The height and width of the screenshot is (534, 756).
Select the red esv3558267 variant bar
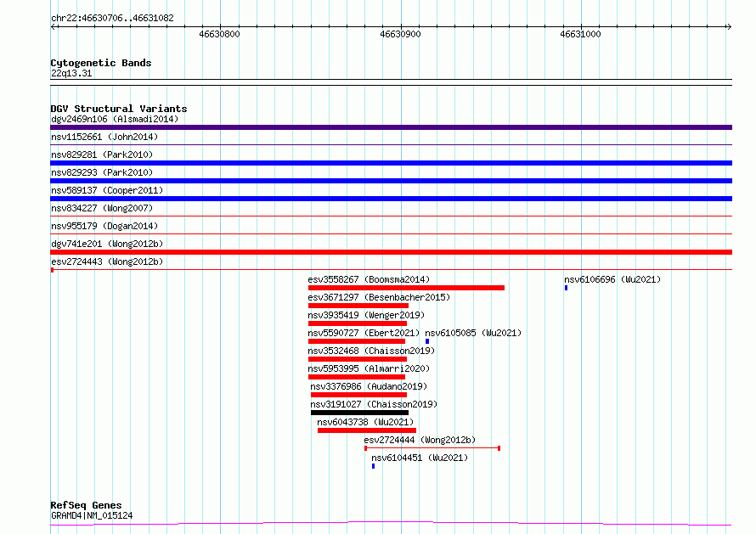click(x=406, y=288)
